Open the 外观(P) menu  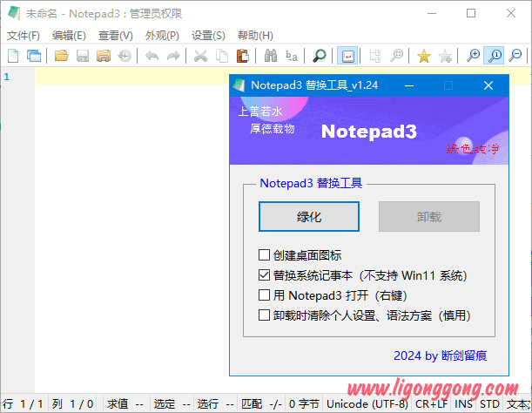pos(162,36)
